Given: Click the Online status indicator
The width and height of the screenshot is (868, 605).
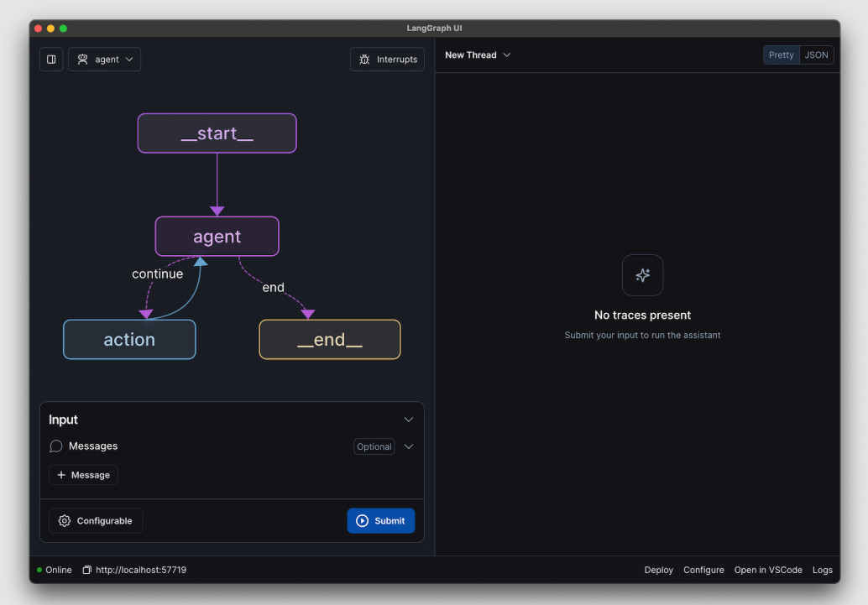Looking at the screenshot, I should [55, 570].
